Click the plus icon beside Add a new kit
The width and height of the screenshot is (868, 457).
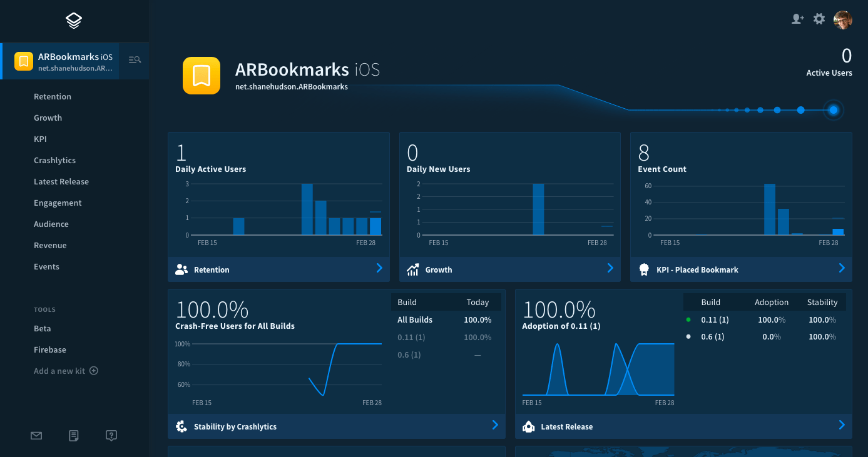point(94,371)
